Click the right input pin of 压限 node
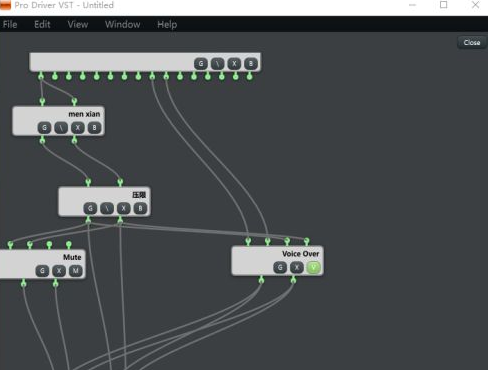488x370 pixels. 120,182
